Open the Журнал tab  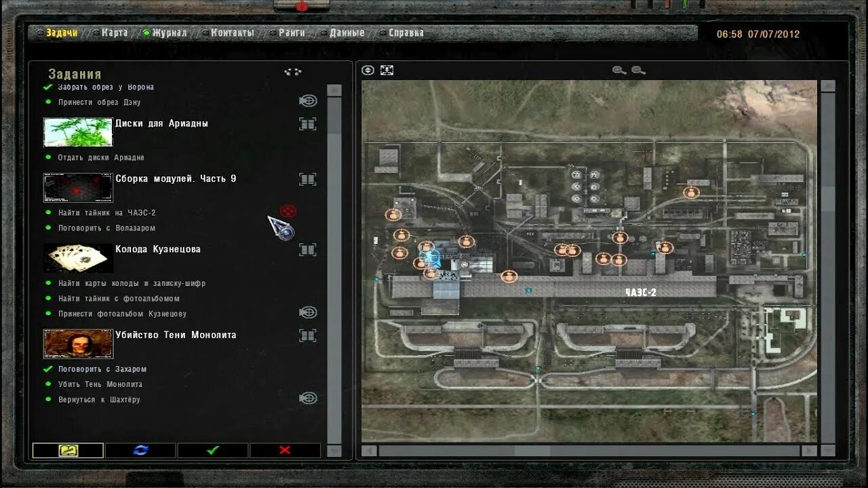tap(170, 33)
